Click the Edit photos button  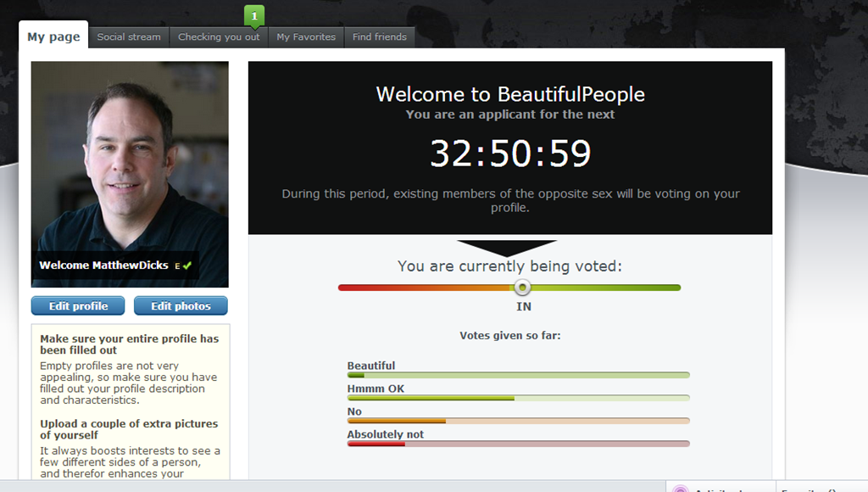[x=181, y=306]
